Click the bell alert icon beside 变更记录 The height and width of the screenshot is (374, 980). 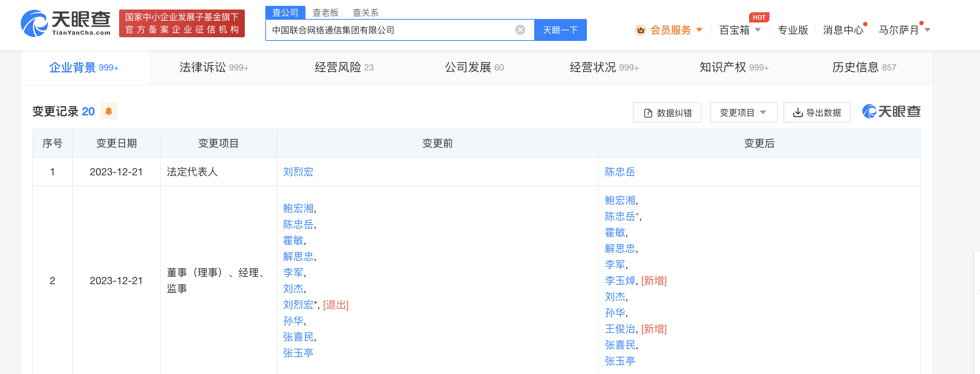109,111
